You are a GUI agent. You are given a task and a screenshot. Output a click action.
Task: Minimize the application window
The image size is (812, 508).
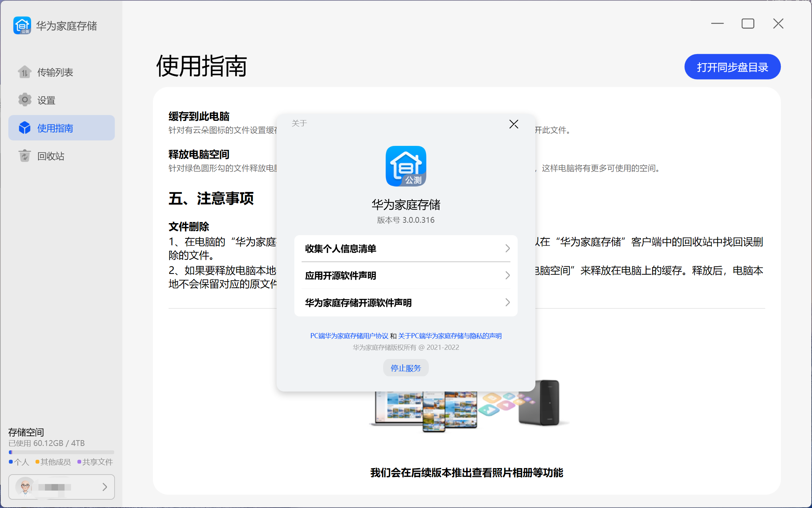tap(717, 24)
